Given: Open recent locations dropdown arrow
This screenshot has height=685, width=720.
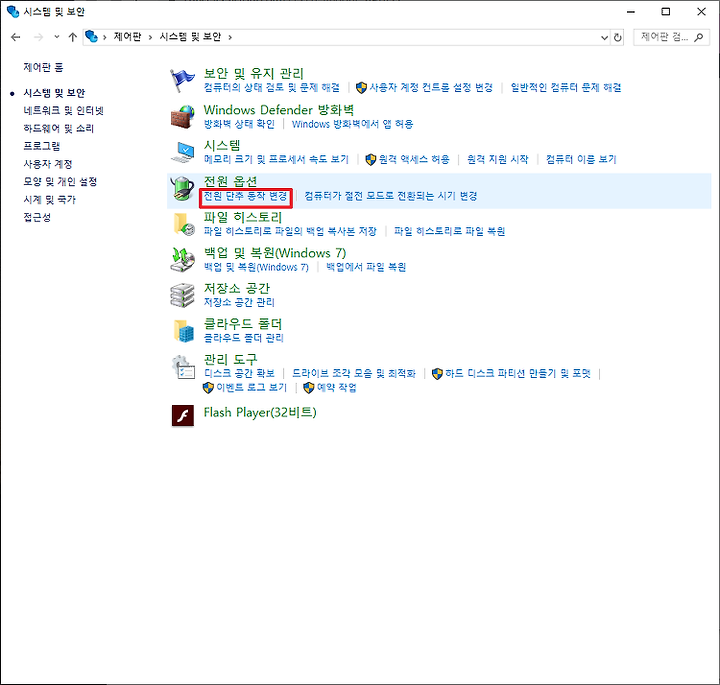Looking at the screenshot, I should [x=56, y=37].
